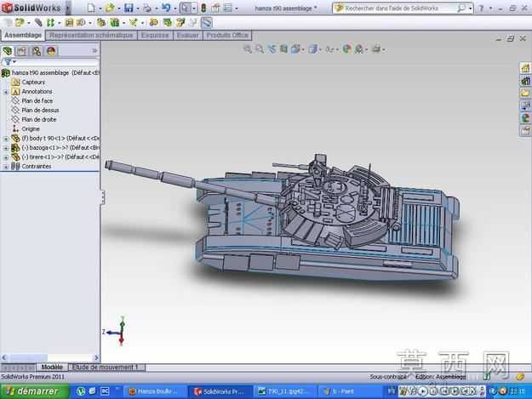Click the Linear Component Pattern icon
Viewport: 532px width, 399px height.
tap(50, 23)
